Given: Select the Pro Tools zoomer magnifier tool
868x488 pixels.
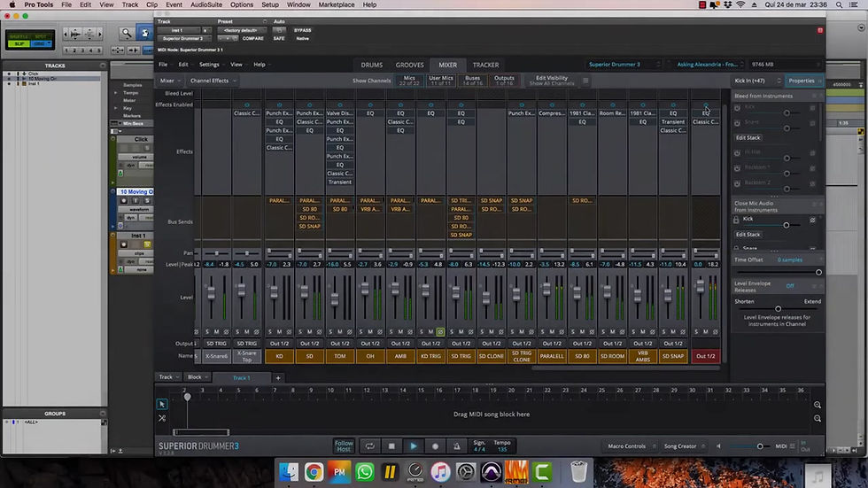Looking at the screenshot, I should (x=126, y=33).
